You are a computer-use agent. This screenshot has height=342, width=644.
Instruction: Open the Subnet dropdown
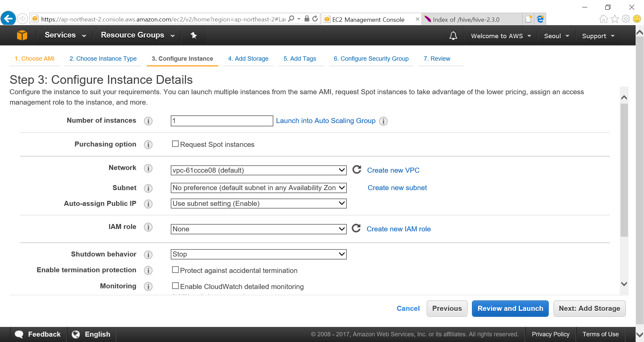coord(259,188)
